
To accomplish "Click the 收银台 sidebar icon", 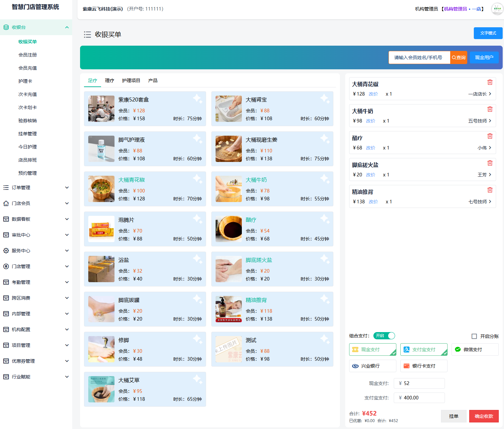I will pos(6,27).
